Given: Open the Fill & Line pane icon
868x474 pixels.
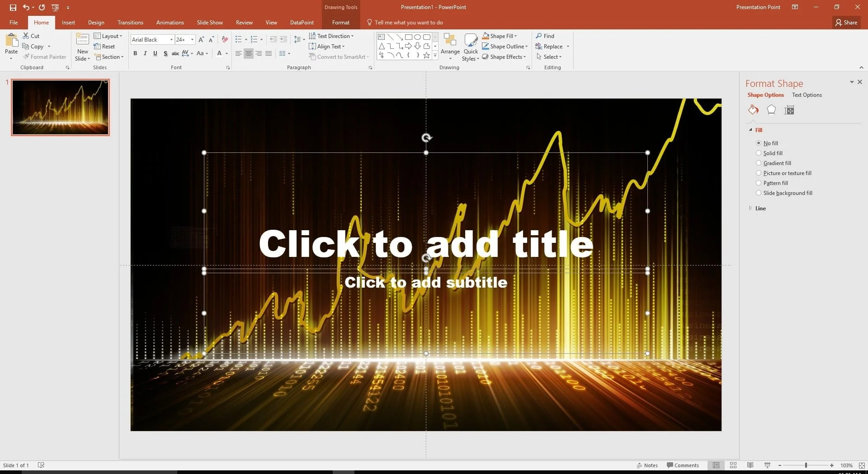Looking at the screenshot, I should pyautogui.click(x=753, y=109).
